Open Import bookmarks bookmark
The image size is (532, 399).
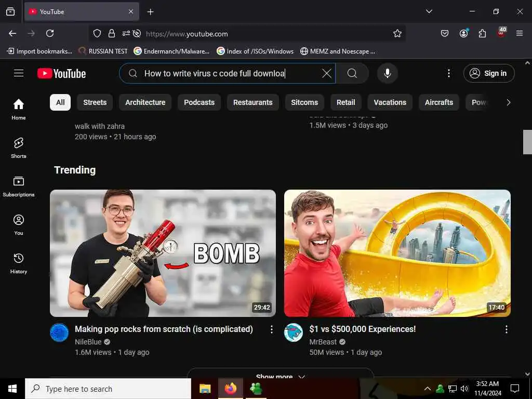click(39, 51)
